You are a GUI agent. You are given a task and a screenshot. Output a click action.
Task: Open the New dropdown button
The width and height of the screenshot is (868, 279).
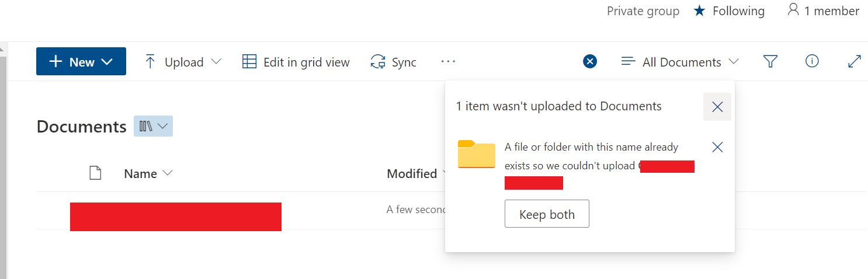81,61
